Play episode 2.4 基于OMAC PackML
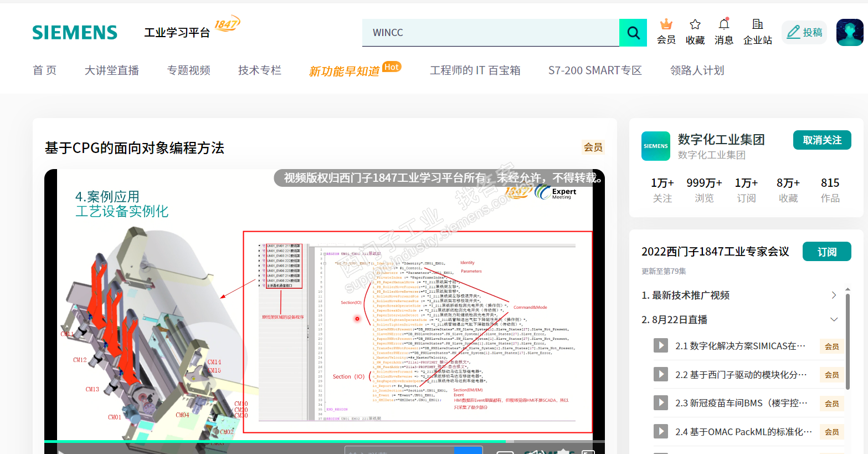The image size is (868, 454). pos(660,431)
